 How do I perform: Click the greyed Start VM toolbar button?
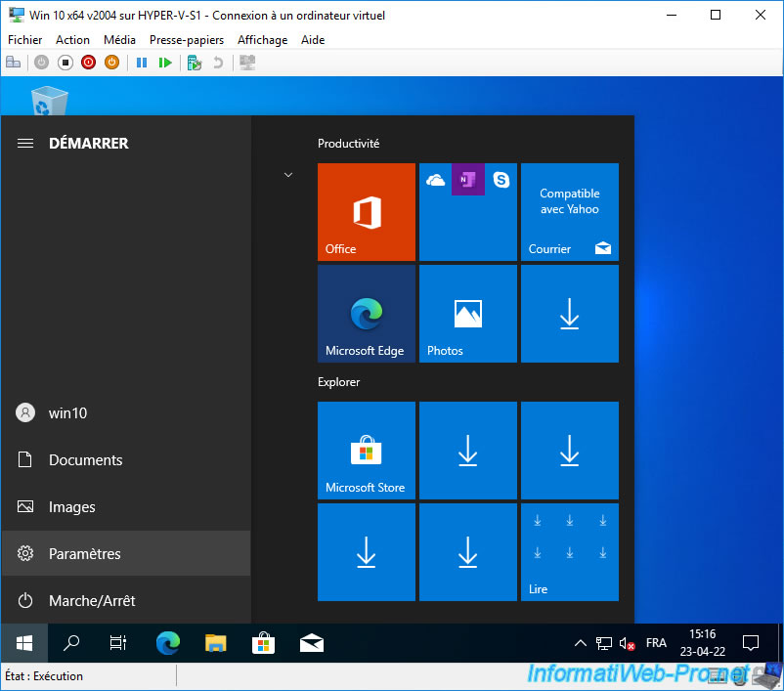(x=41, y=63)
